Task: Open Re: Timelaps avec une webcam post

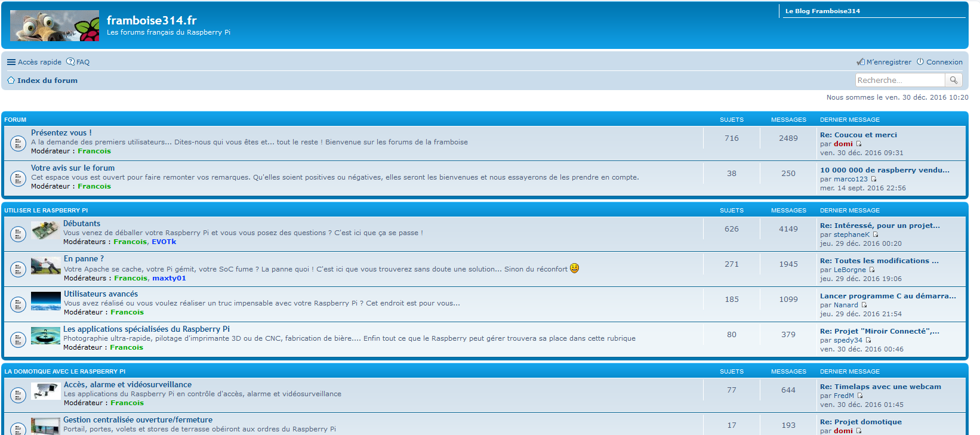Action: 880,387
